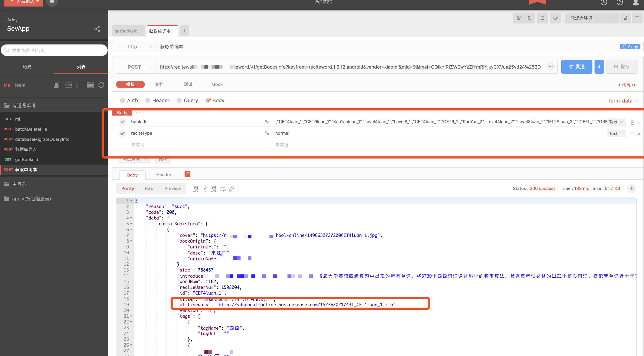Viewport: 644px width, 356px height.
Task: Select the Auth radio option
Action: (x=122, y=100)
